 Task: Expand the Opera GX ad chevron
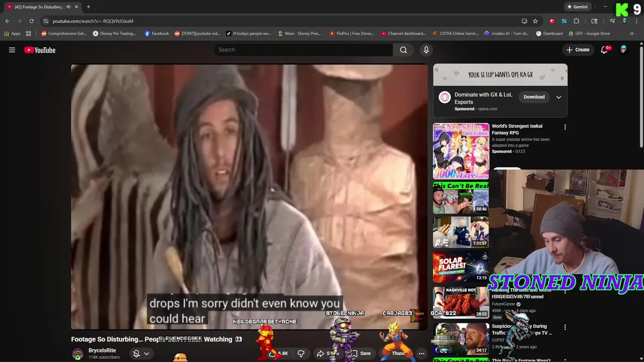(558, 97)
